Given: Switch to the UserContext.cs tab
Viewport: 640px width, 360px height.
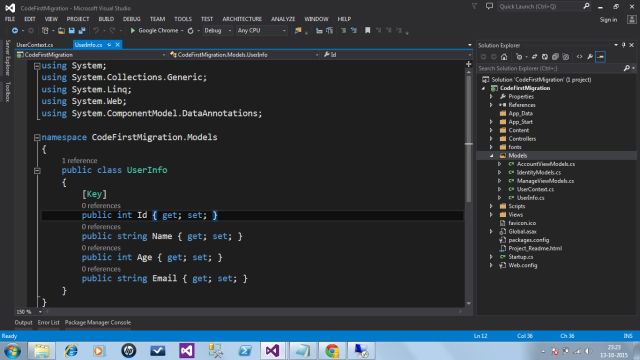Looking at the screenshot, I should [35, 45].
